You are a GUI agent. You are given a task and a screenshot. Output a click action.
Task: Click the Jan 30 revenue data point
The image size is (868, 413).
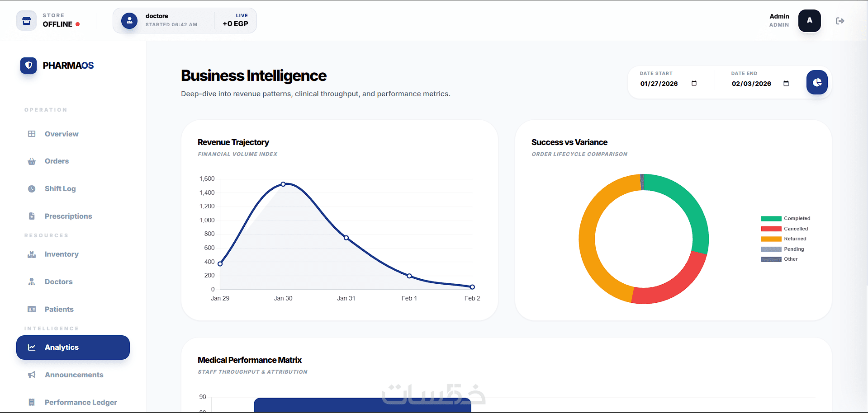pos(283,184)
